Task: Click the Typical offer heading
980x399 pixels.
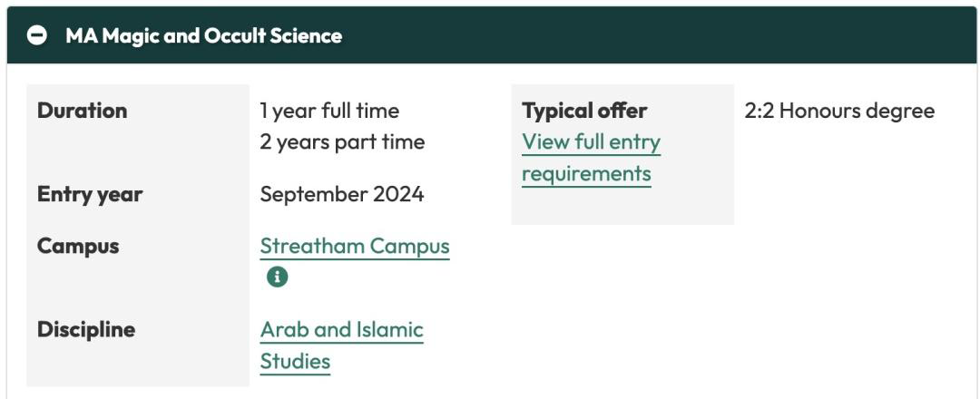Action: click(584, 111)
